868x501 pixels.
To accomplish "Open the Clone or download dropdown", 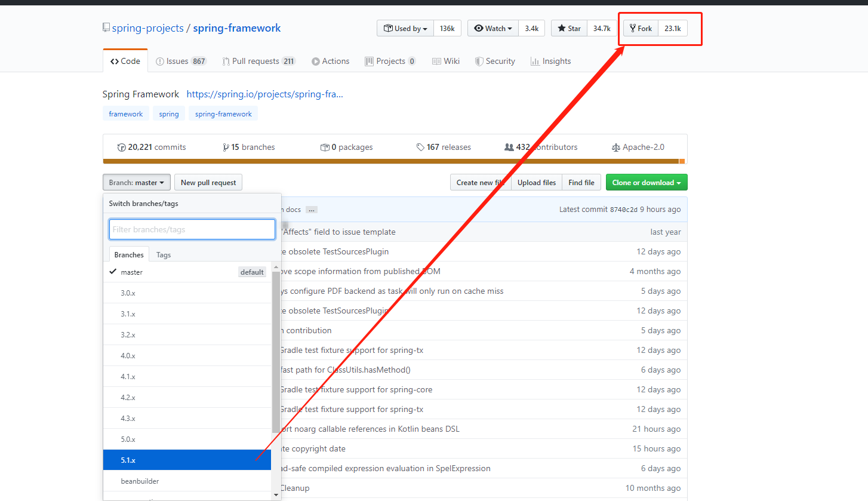I will coord(647,183).
